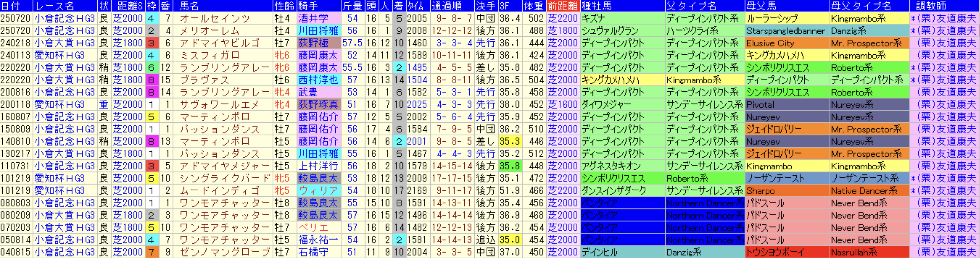Open horse name メリオーレム
Screen dimensions: 980x258
click(x=210, y=31)
